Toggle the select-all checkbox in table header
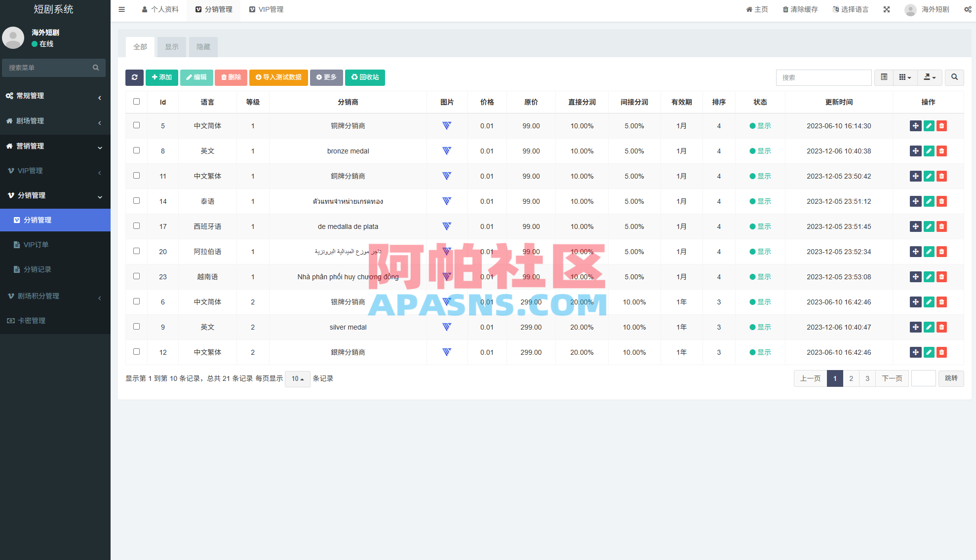The height and width of the screenshot is (560, 976). [136, 101]
